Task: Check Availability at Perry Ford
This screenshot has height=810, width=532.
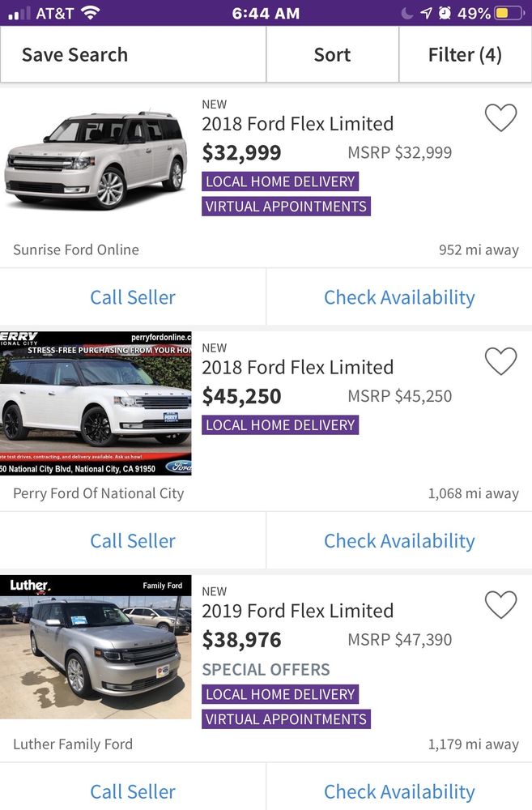Action: click(399, 540)
